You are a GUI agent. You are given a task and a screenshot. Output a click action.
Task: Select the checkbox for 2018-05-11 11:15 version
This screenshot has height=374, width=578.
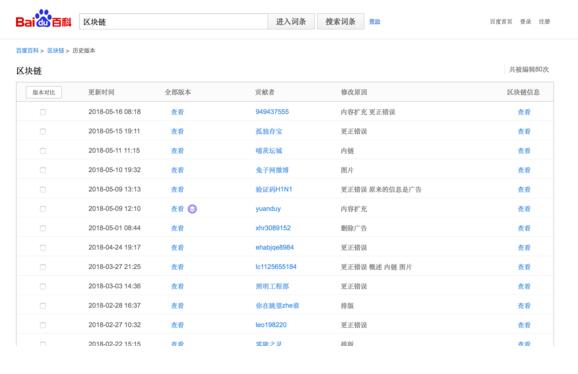coord(43,151)
